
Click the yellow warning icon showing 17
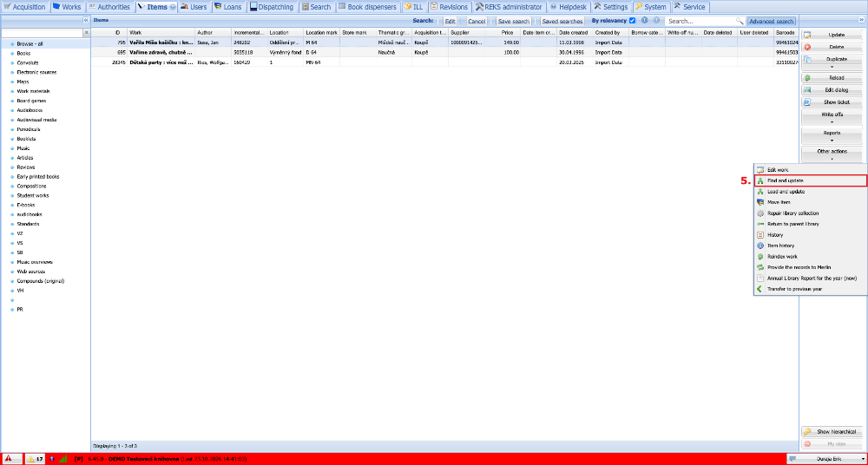pyautogui.click(x=31, y=459)
